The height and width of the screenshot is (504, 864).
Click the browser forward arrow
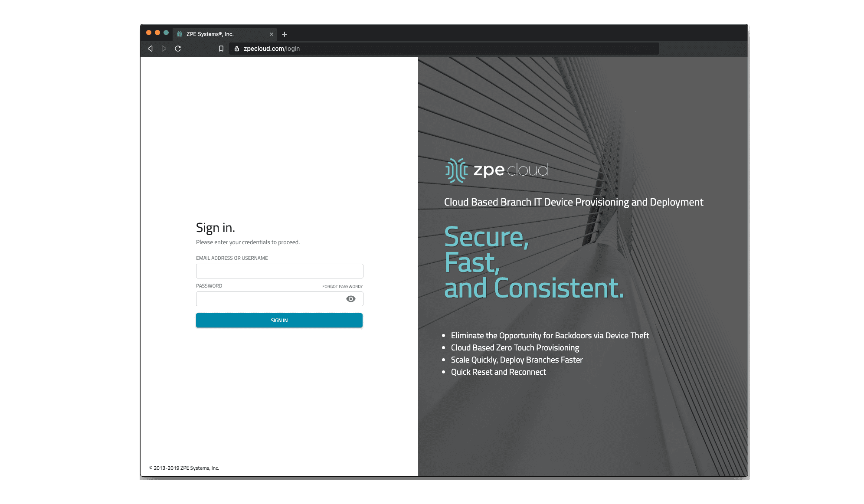pos(164,49)
